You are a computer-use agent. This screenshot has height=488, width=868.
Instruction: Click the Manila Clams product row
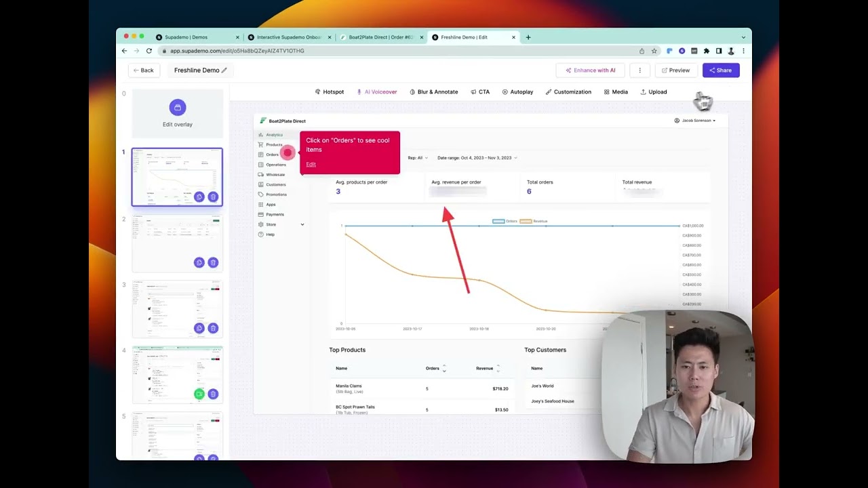click(x=420, y=389)
